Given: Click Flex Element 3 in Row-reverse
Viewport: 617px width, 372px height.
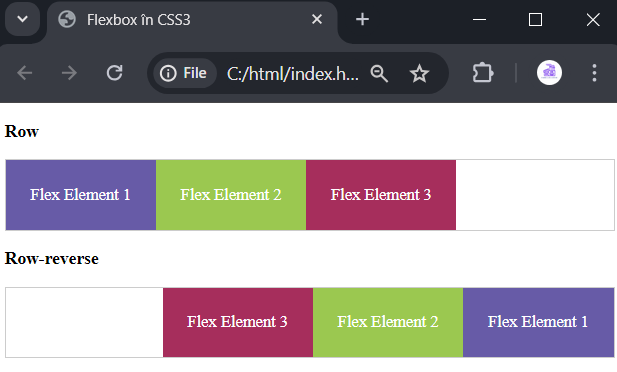Looking at the screenshot, I should (238, 322).
